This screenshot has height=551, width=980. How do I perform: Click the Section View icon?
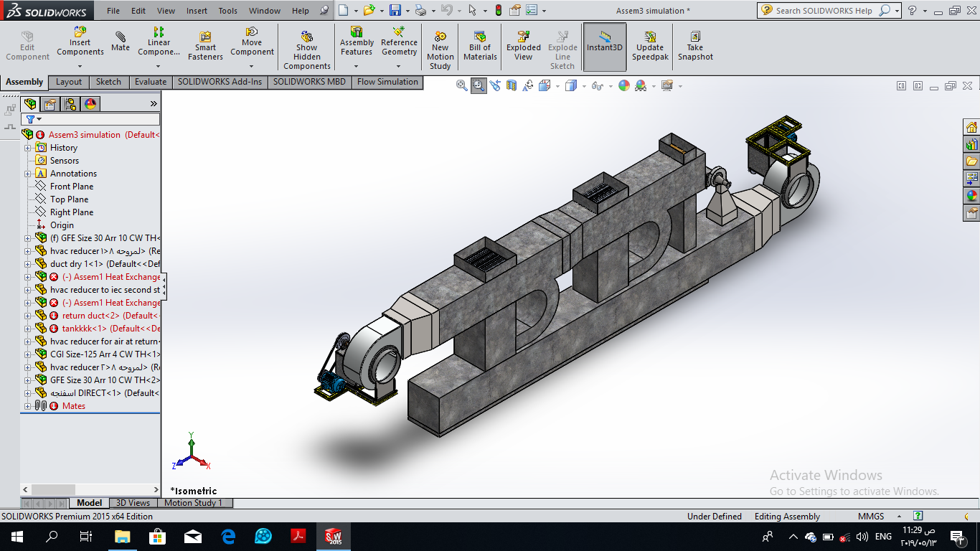(x=512, y=85)
